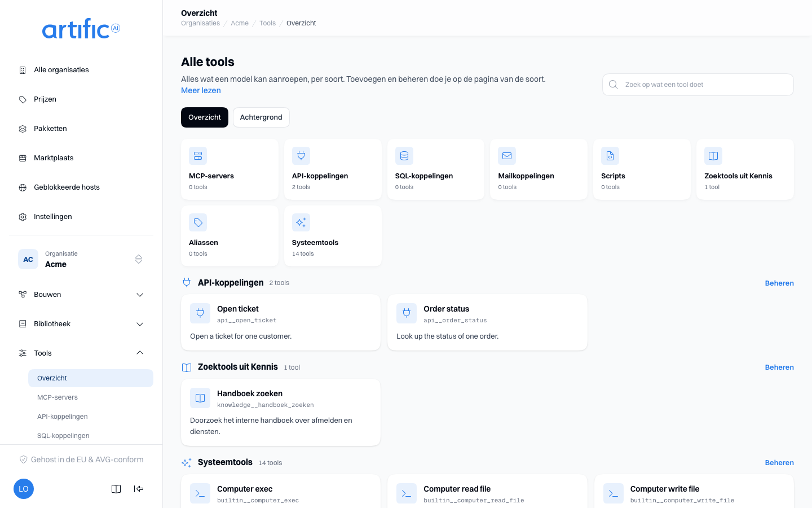Open the Marktplaats page
This screenshot has width=812, height=508.
click(x=81, y=158)
